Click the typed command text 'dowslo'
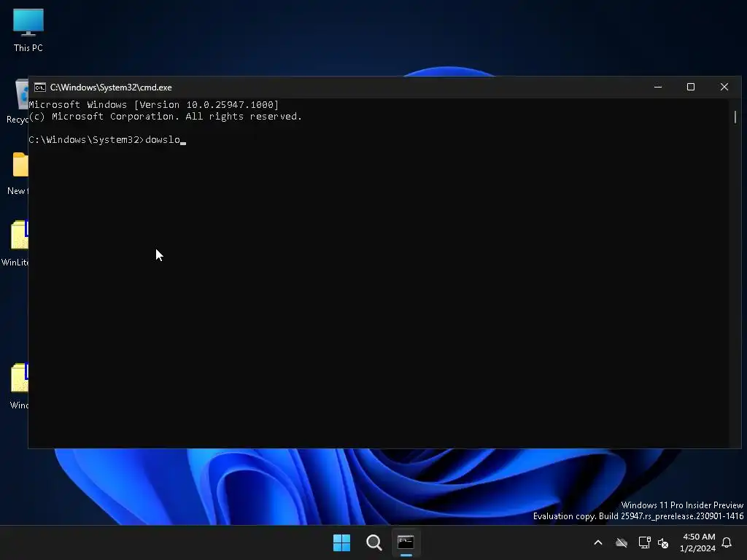The height and width of the screenshot is (560, 747). (x=163, y=139)
